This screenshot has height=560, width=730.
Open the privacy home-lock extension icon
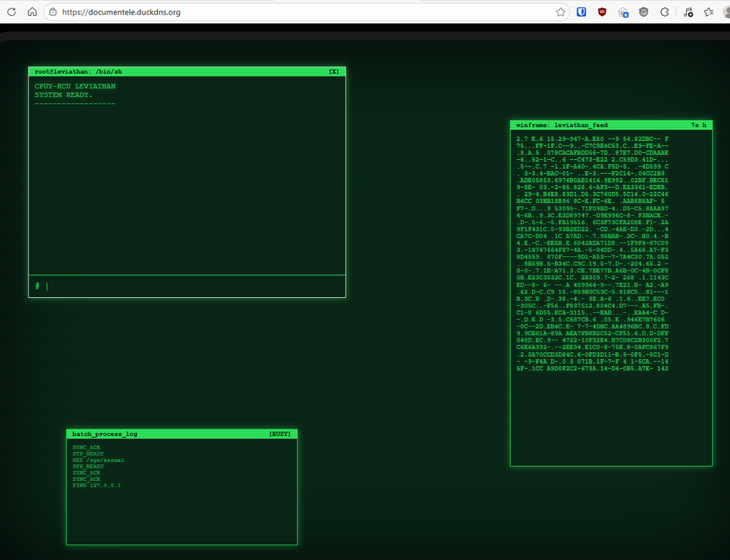[623, 12]
